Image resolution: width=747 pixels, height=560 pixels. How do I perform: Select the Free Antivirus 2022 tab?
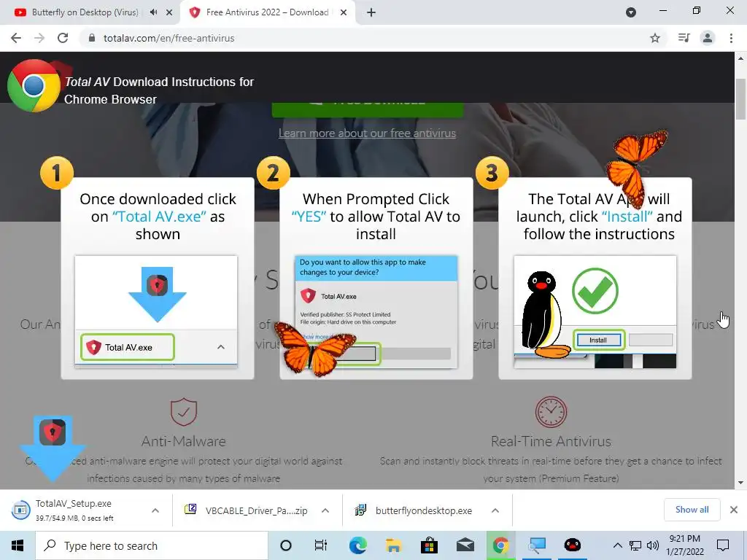pos(267,12)
